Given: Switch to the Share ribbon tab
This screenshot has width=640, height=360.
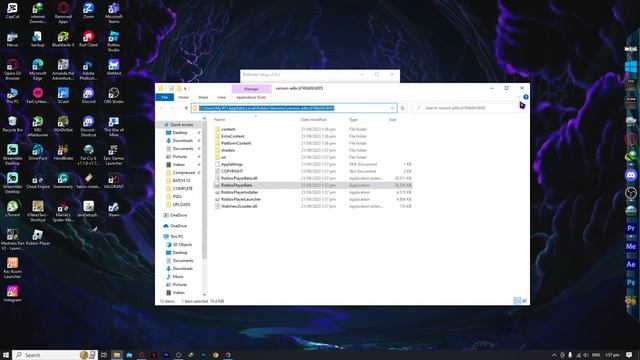Looking at the screenshot, I should pyautogui.click(x=203, y=97).
